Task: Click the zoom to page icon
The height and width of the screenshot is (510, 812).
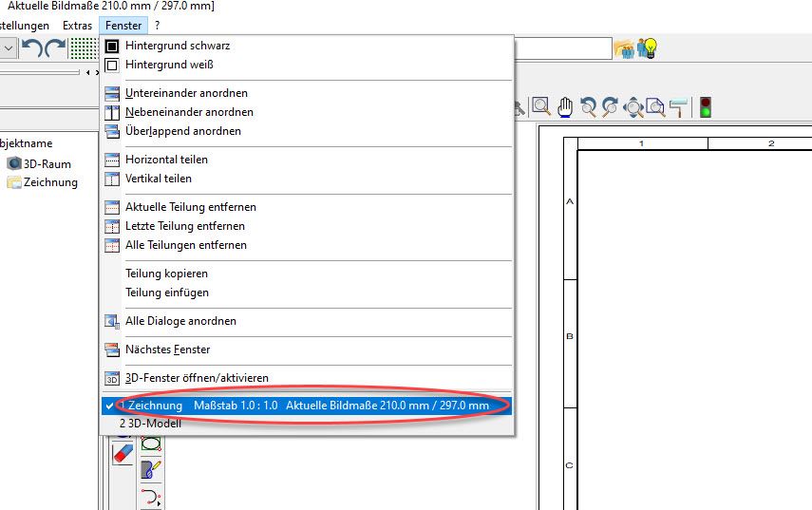Action: 655,107
